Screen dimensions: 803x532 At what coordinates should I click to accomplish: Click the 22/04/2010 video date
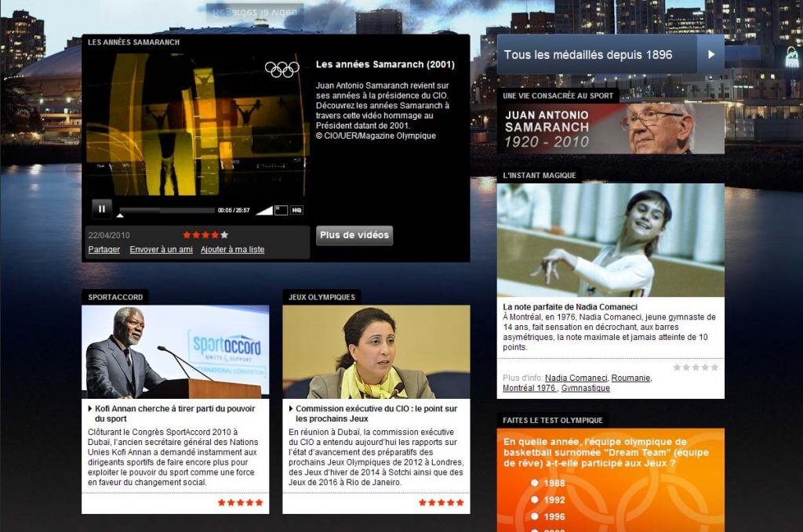point(109,235)
